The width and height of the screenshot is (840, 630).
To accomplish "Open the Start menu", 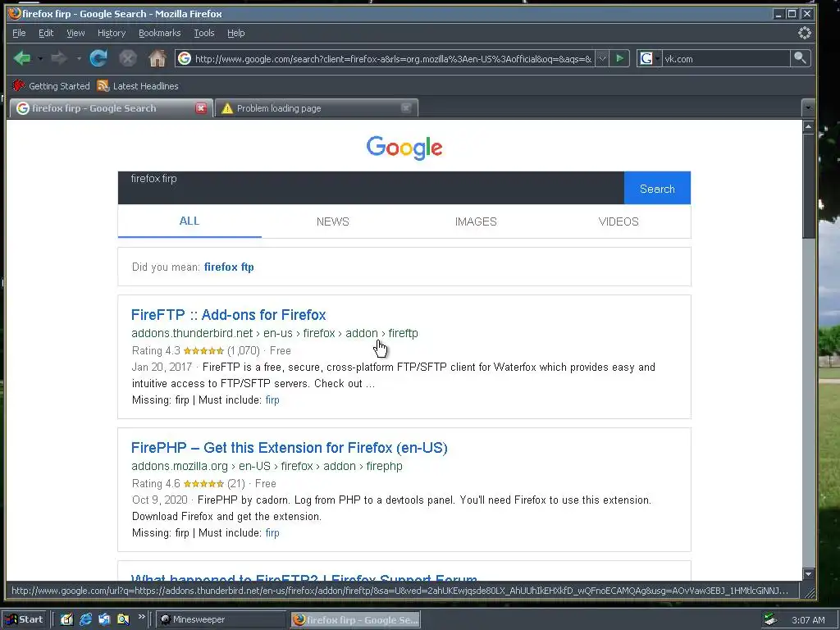I will coord(25,619).
